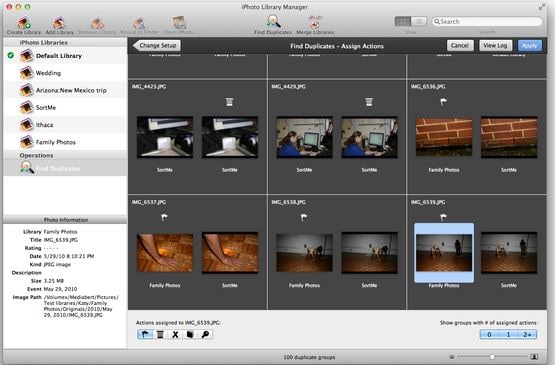Screen dimensions: 555x365
Task: Click the fullscreen arrows in the title bar
Action: coord(542,7)
